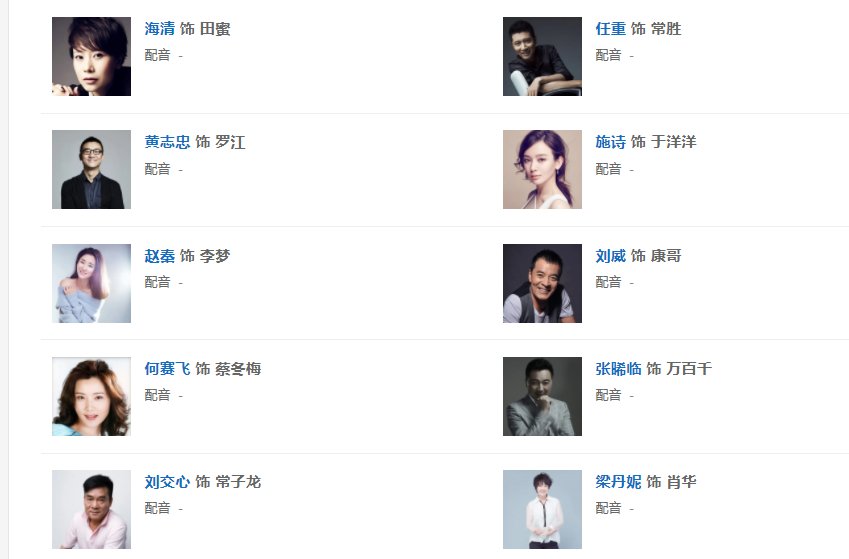Open the photo beside 刘交心 饰 常子龙

click(x=91, y=509)
